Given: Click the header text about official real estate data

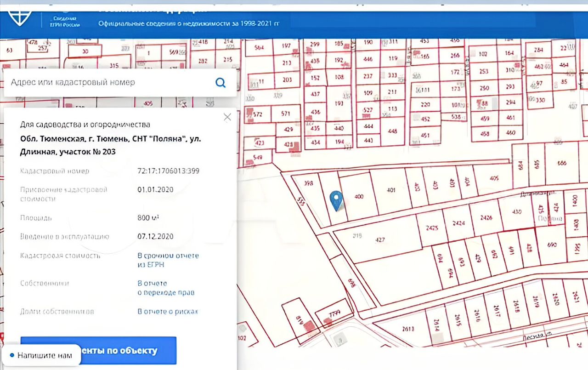Looking at the screenshot, I should tap(188, 23).
